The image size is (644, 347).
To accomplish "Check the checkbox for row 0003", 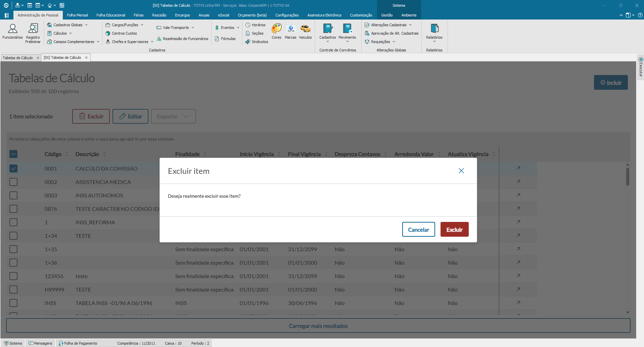I will [13, 195].
